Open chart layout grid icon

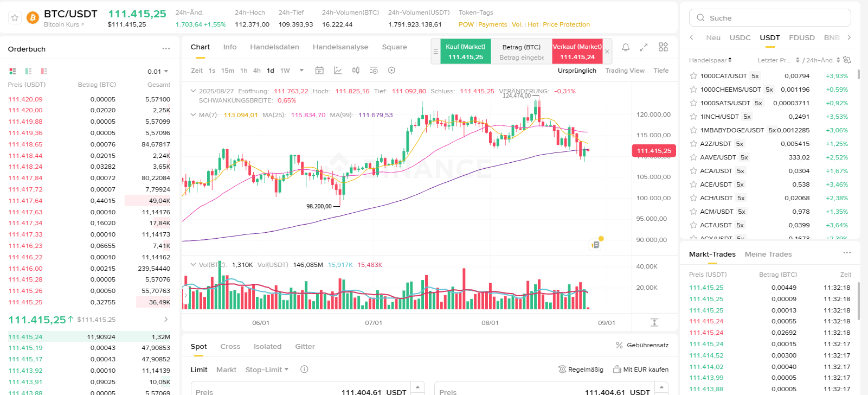coord(663,47)
